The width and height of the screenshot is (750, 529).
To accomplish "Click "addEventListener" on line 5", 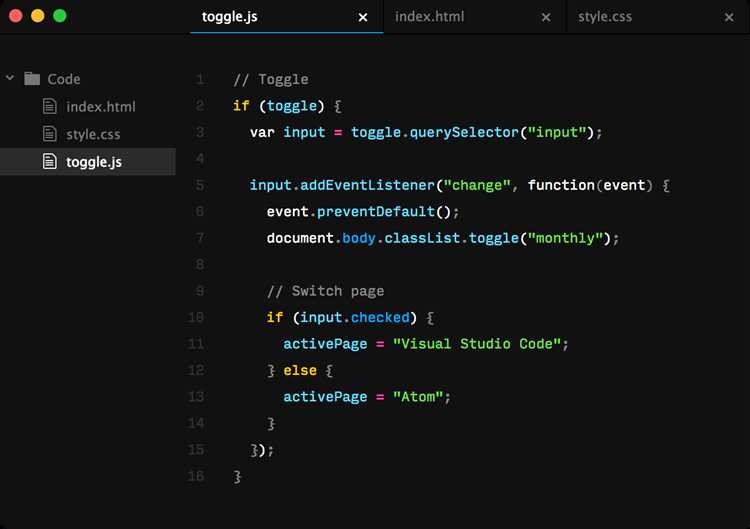I will (367, 185).
